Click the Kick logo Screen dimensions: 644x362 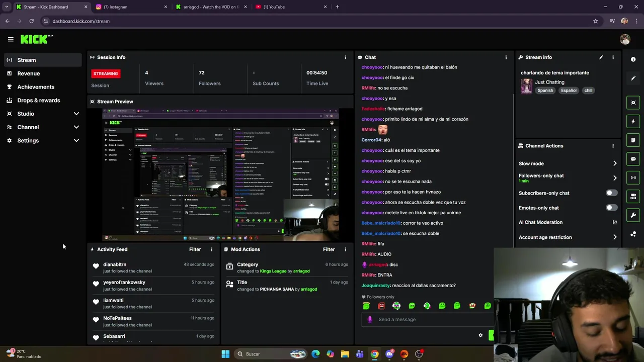[x=36, y=39]
